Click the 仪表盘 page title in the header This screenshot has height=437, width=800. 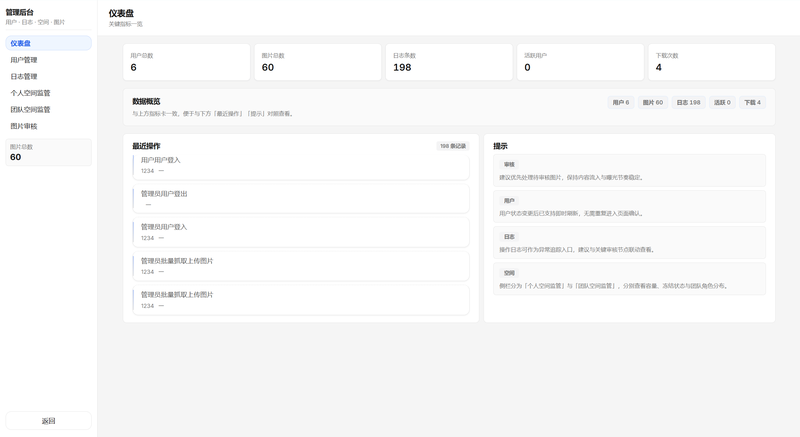[x=121, y=13]
